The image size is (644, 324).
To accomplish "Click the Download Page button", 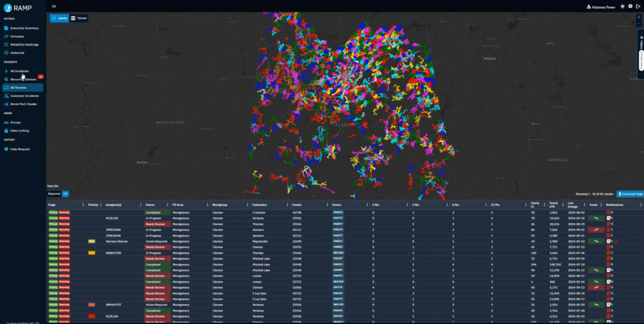I will pos(630,194).
